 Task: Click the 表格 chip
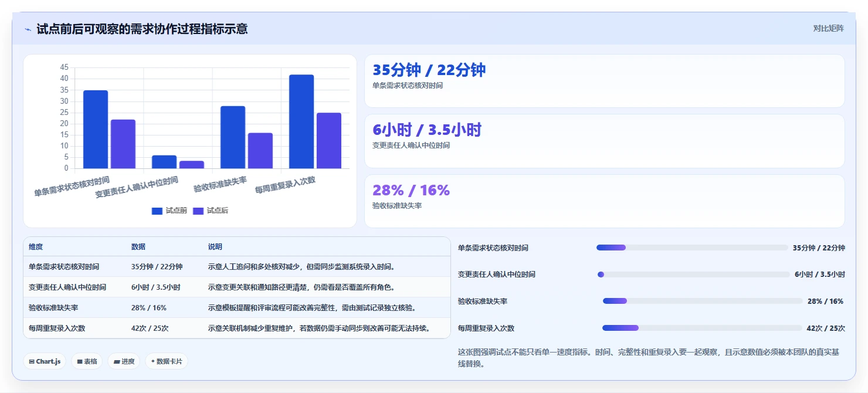(x=87, y=361)
